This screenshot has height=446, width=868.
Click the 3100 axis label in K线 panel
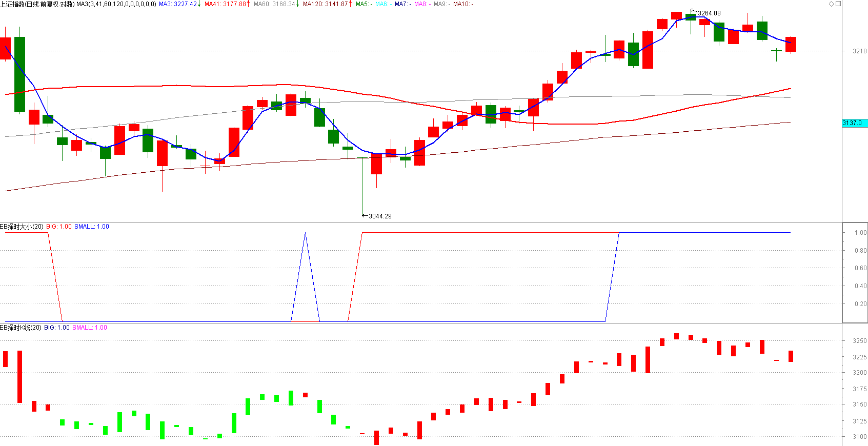[x=860, y=437]
